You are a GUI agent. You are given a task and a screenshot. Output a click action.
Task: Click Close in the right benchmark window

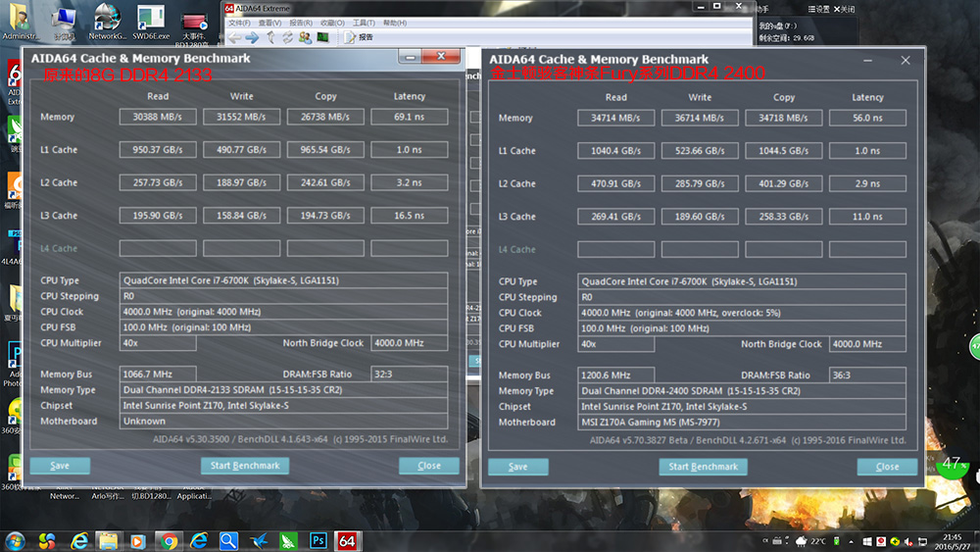pyautogui.click(x=888, y=467)
